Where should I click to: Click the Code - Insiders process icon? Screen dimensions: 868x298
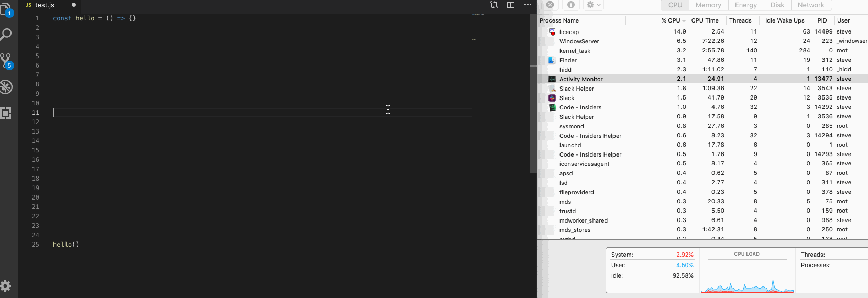coord(552,107)
